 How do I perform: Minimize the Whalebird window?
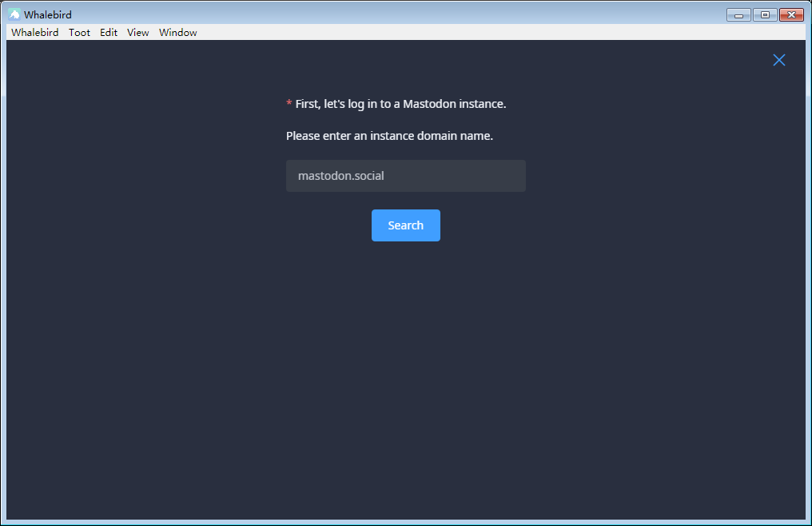click(x=738, y=15)
